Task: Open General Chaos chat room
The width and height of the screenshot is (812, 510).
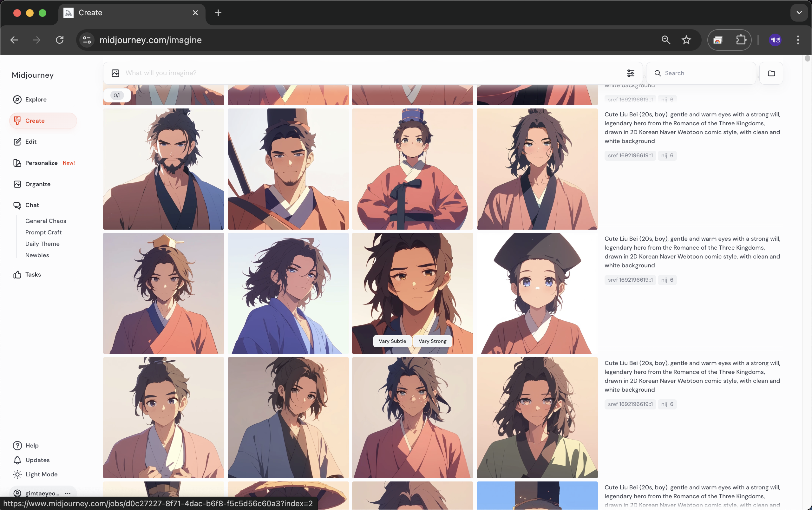Action: [x=46, y=221]
